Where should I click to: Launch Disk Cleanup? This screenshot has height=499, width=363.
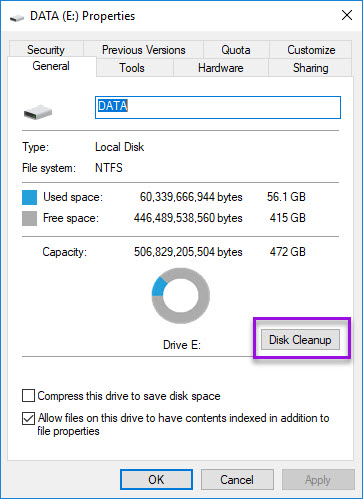(300, 340)
